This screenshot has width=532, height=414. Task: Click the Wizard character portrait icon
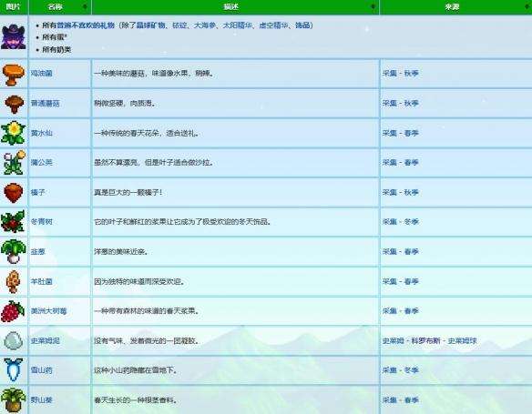click(x=14, y=36)
